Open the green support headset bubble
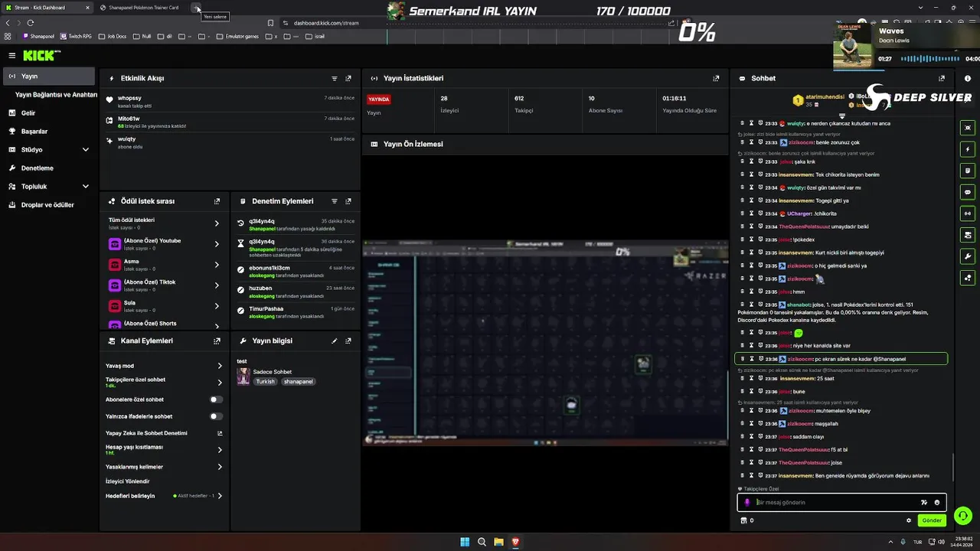This screenshot has width=980, height=551. [x=963, y=516]
